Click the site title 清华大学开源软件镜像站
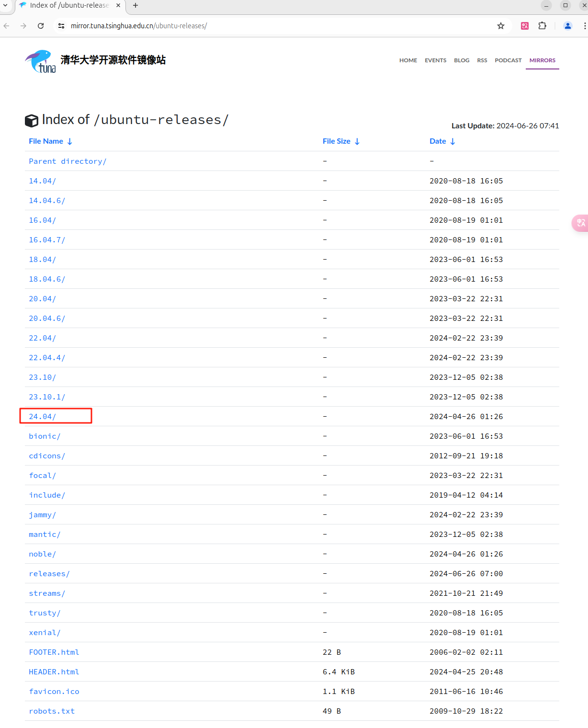 click(113, 60)
